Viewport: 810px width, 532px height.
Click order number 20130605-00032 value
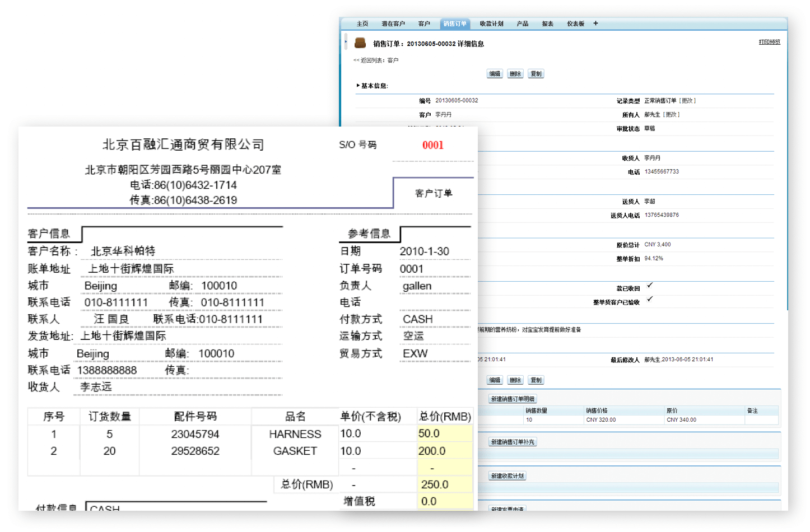(457, 101)
